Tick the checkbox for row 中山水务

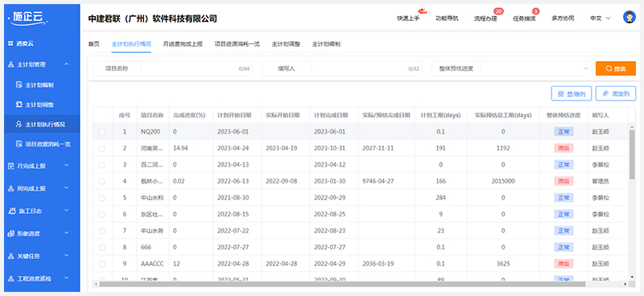pos(102,231)
